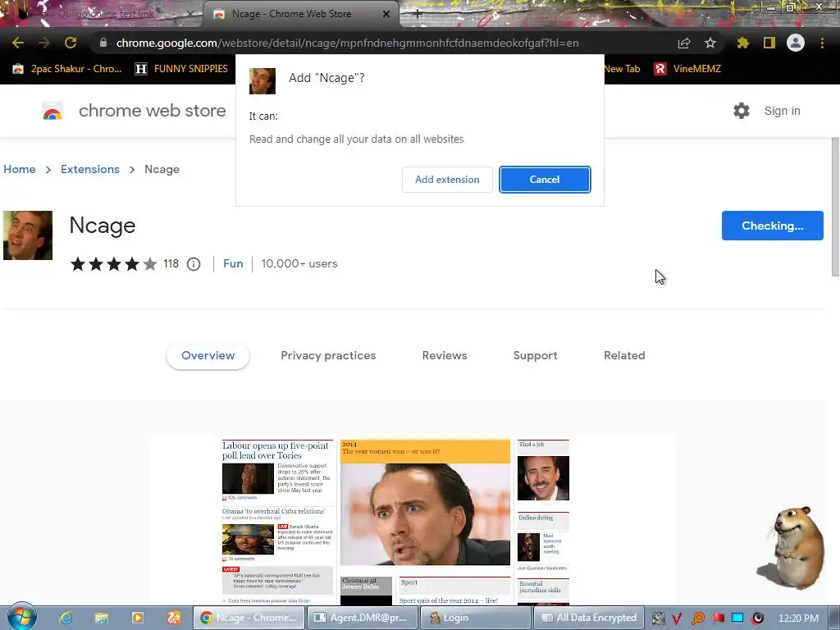Switch to the Reviews tab

point(445,356)
